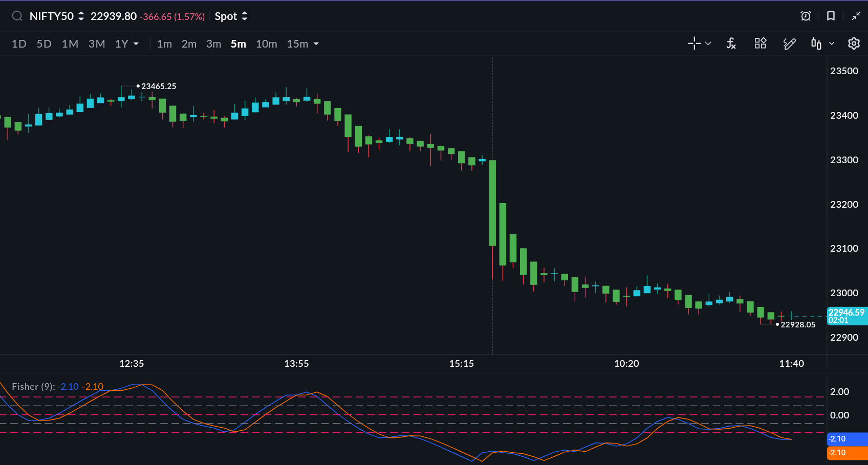Open the price alert clock icon
The image size is (868, 465).
click(806, 16)
